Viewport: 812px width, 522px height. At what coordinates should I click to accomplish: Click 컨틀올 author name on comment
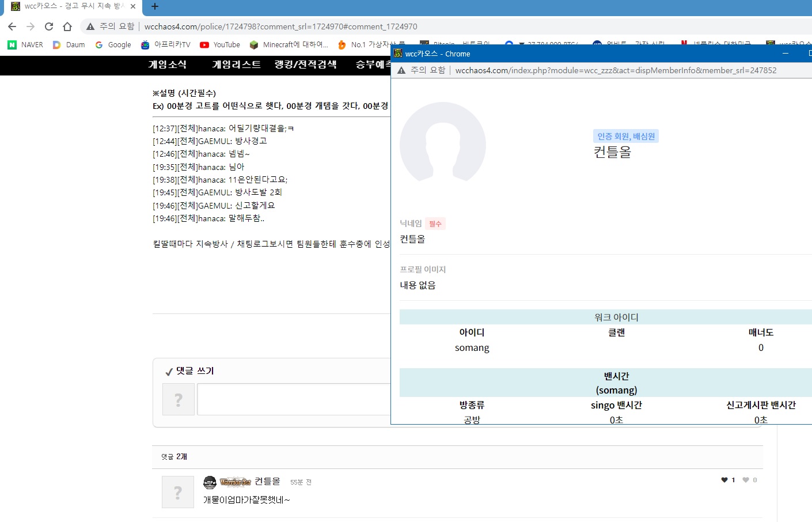(x=267, y=481)
